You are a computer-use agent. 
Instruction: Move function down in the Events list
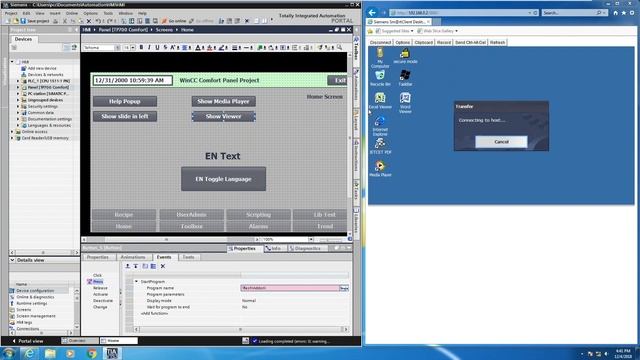pyautogui.click(x=136, y=266)
